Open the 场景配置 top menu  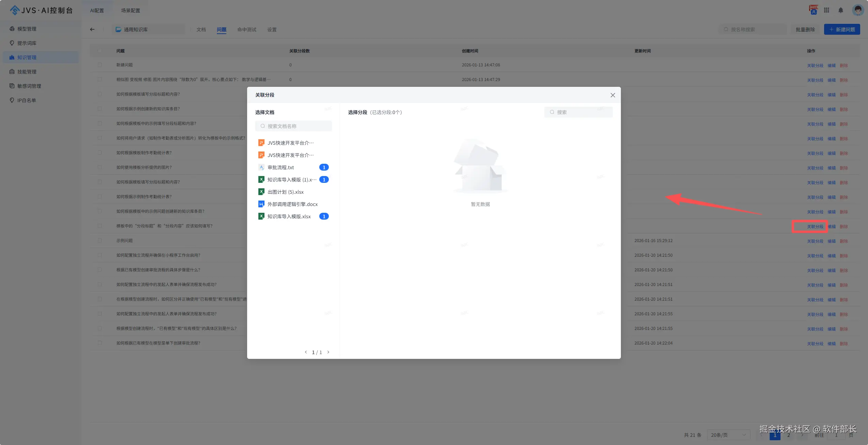point(130,11)
